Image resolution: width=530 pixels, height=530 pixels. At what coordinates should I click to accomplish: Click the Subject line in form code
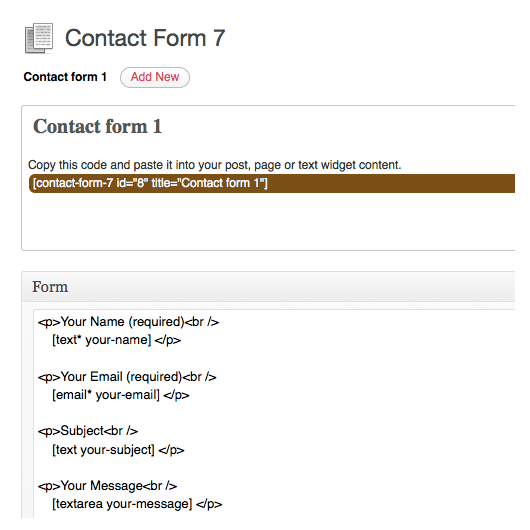[x=88, y=431]
